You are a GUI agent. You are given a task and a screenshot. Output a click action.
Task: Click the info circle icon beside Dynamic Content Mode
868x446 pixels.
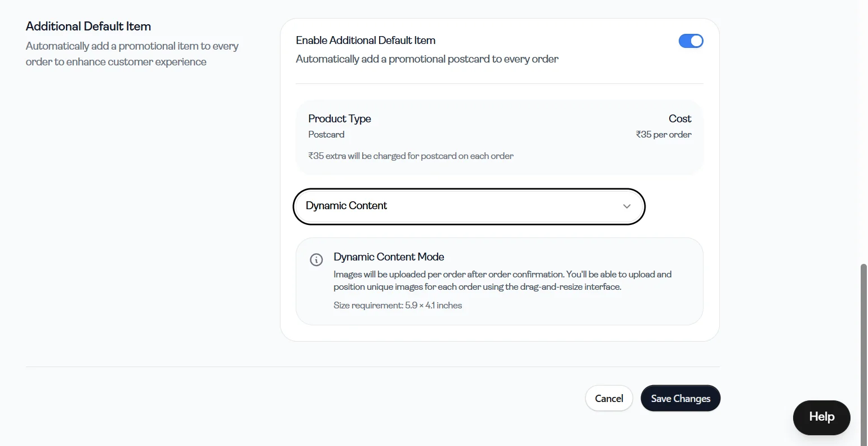317,260
